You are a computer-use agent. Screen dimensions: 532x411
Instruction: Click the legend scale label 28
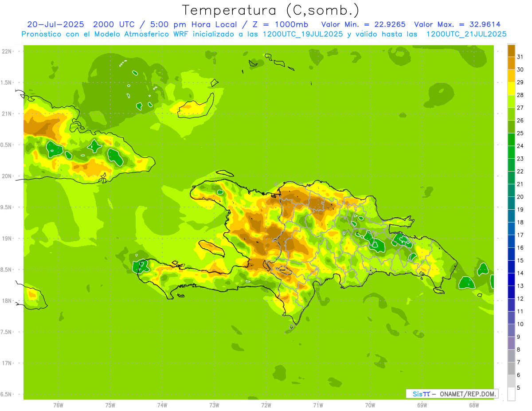click(x=520, y=95)
